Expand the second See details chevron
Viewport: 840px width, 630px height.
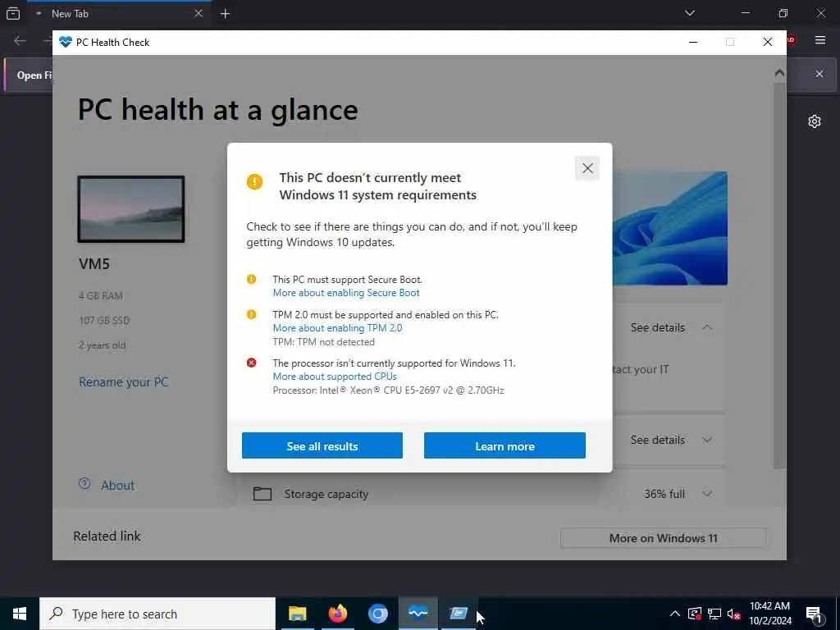click(x=707, y=440)
